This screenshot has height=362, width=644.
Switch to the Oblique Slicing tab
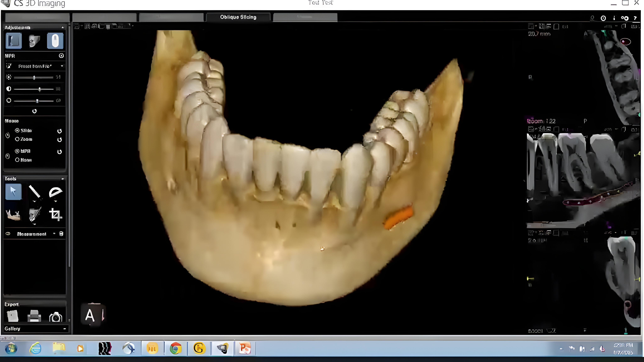(238, 17)
